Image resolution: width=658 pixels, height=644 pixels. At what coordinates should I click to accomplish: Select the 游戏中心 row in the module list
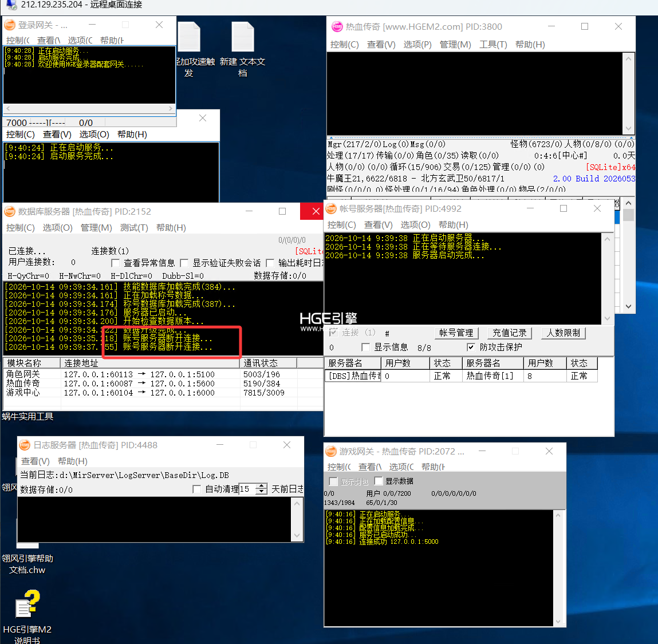click(163, 393)
